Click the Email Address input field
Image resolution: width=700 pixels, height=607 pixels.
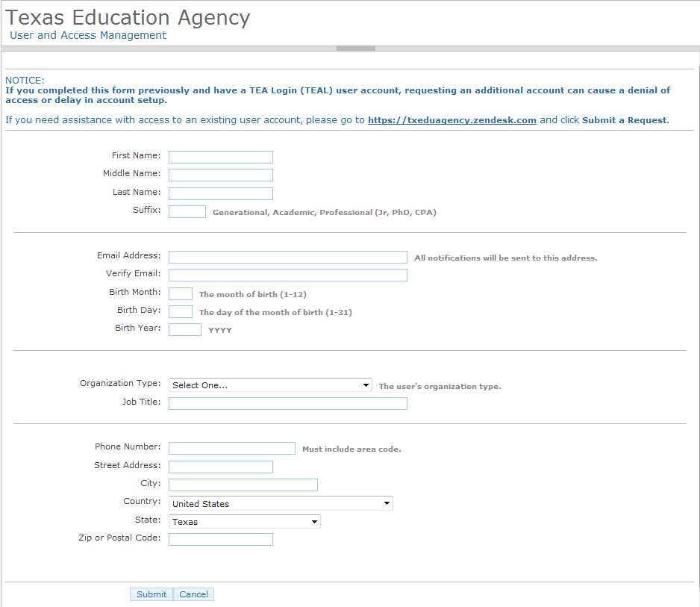pos(287,256)
